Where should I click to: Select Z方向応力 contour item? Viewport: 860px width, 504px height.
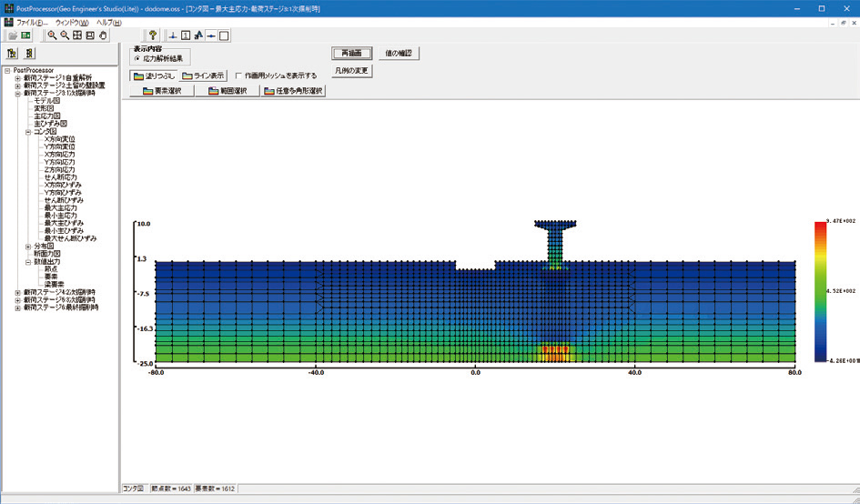click(x=60, y=170)
